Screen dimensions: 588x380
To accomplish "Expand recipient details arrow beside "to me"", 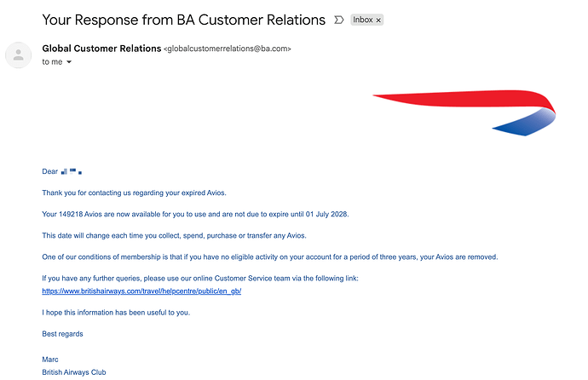I will tap(69, 62).
